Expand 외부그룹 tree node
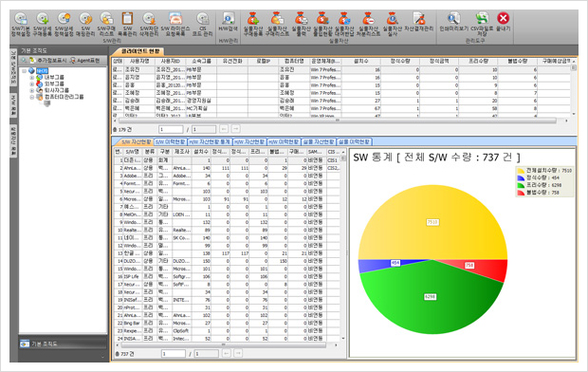Screen dimensions: 588x372 click(32, 84)
